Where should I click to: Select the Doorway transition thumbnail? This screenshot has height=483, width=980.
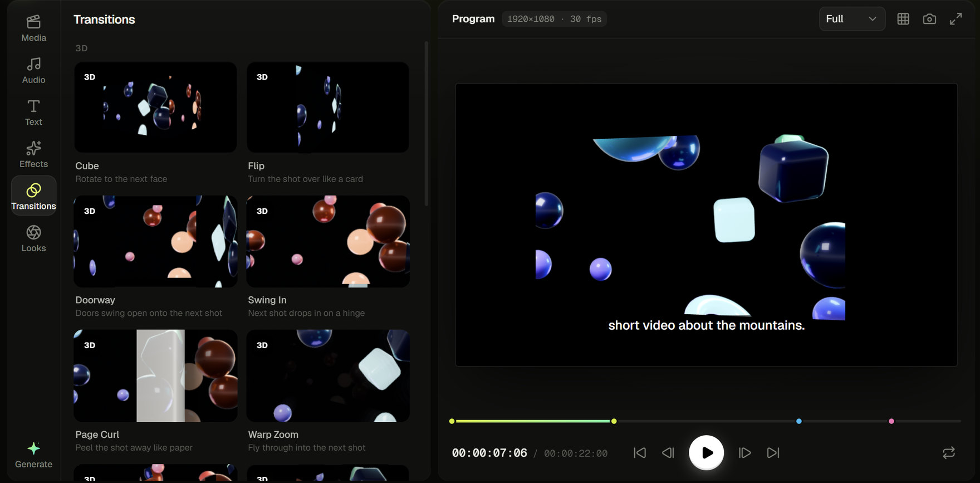[155, 241]
